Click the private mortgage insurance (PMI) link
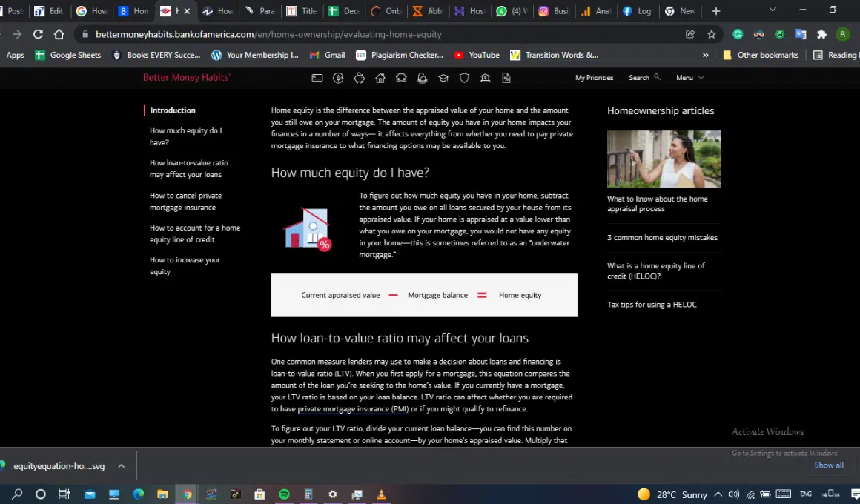 coord(353,409)
